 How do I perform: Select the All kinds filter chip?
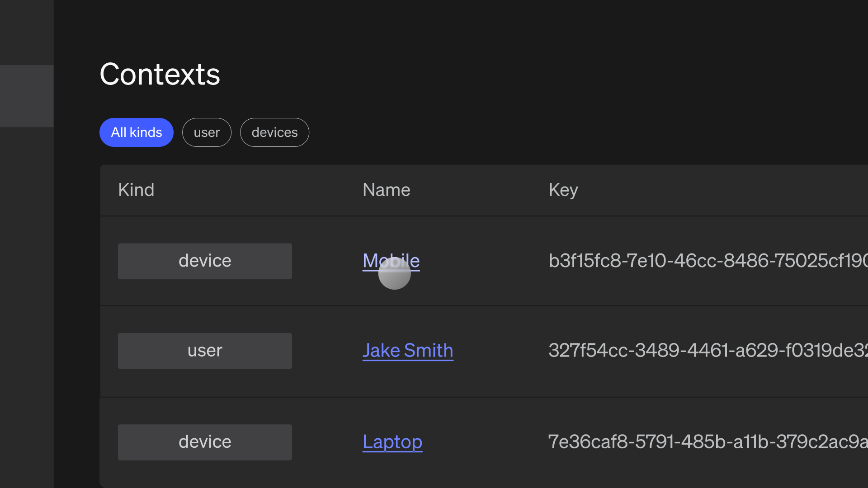[136, 132]
